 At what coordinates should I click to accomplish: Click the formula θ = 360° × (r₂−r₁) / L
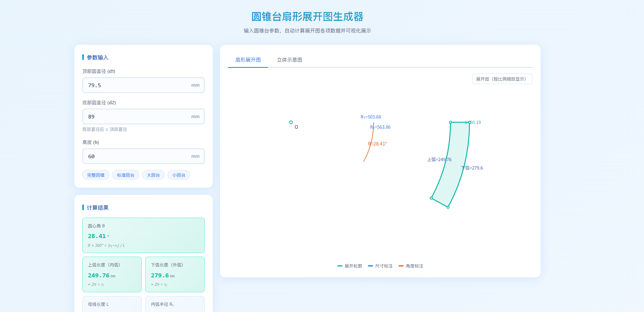tap(106, 246)
